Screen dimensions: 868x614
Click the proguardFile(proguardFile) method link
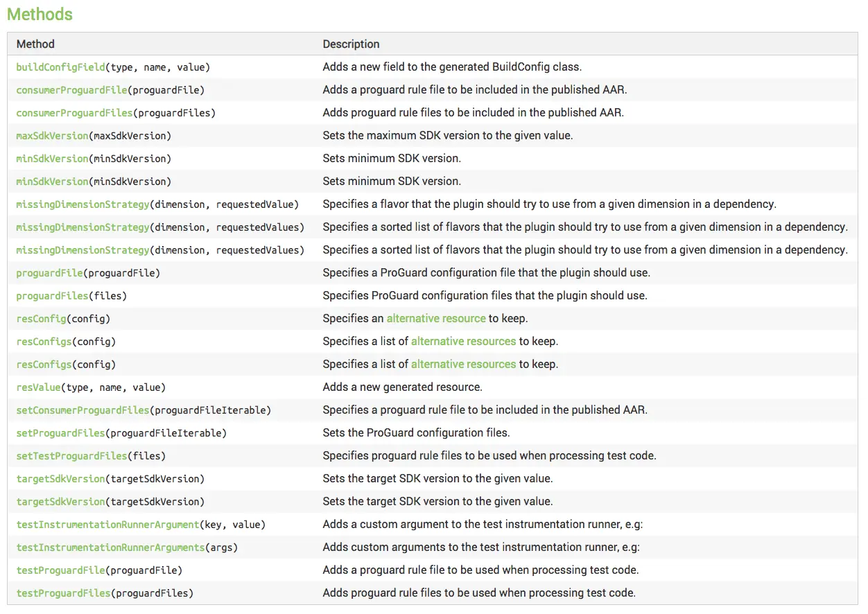point(49,273)
